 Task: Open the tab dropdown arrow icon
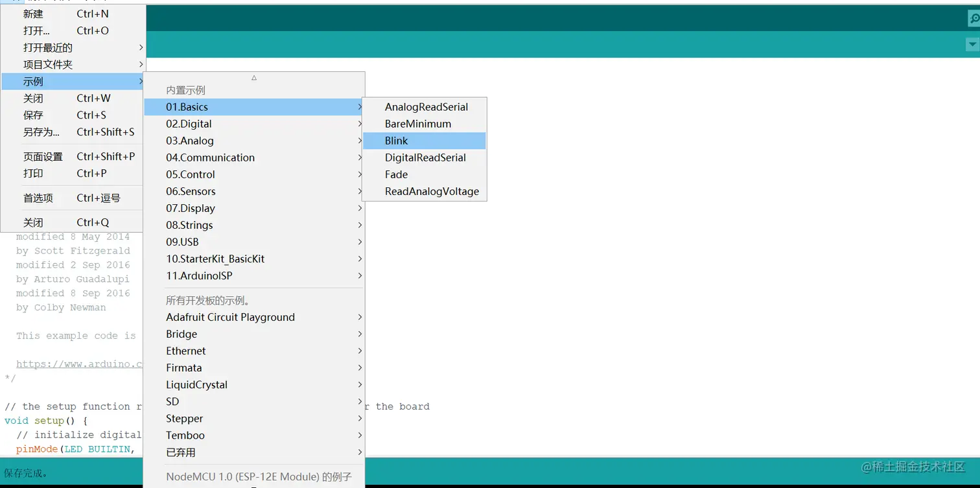972,45
